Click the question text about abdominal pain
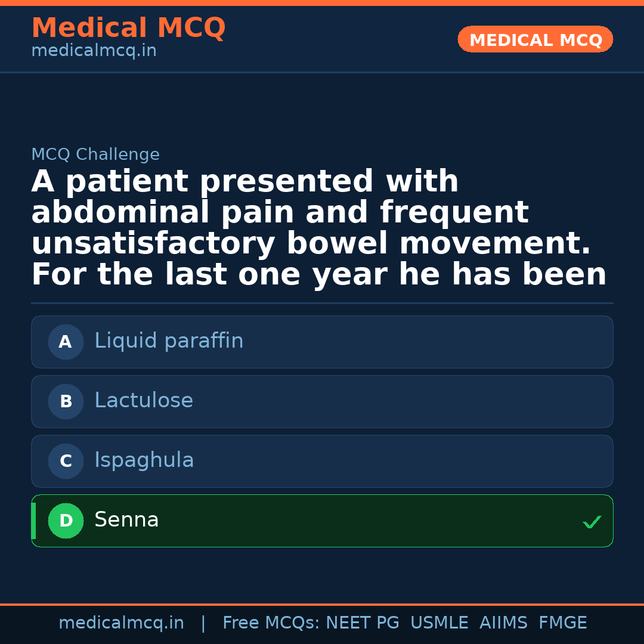 click(x=319, y=228)
